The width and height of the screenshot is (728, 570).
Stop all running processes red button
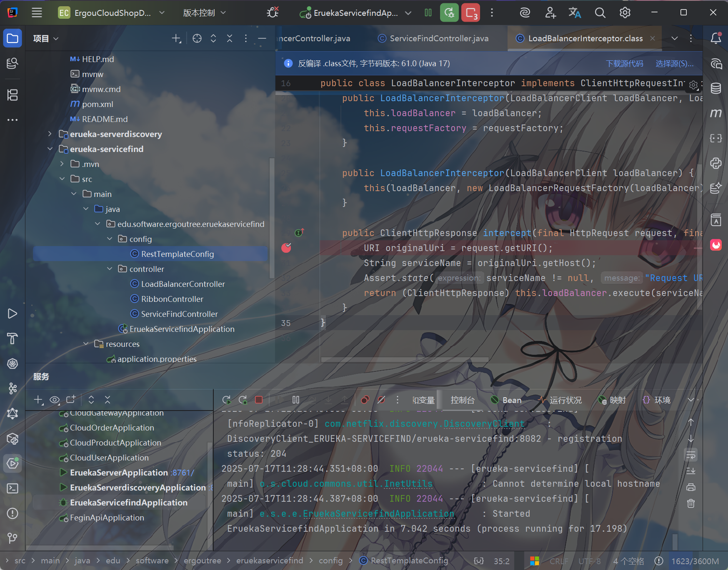point(471,12)
